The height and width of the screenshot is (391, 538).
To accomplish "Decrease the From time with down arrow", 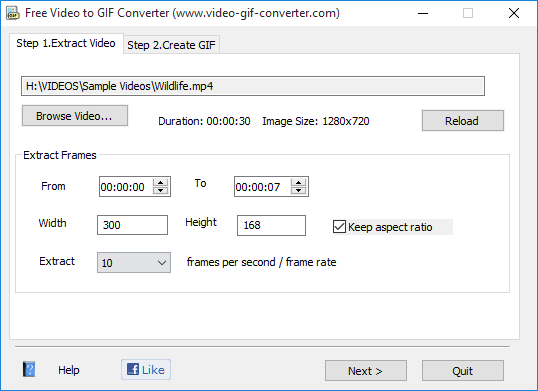I will point(161,190).
